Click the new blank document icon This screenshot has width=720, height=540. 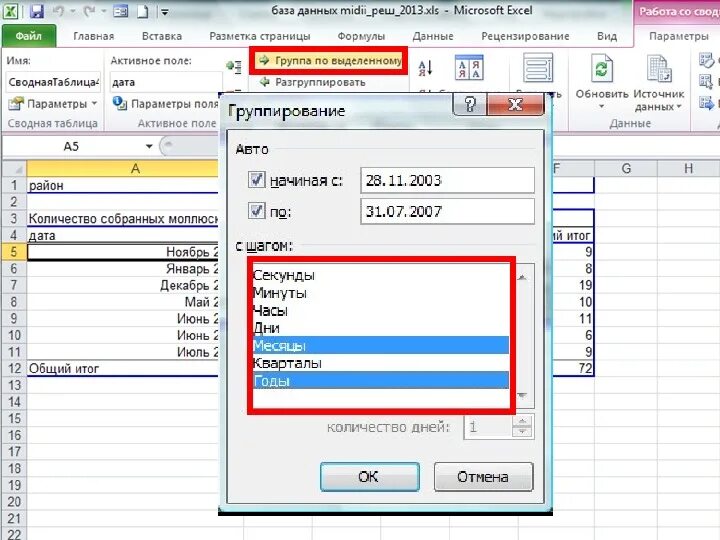coord(142,11)
